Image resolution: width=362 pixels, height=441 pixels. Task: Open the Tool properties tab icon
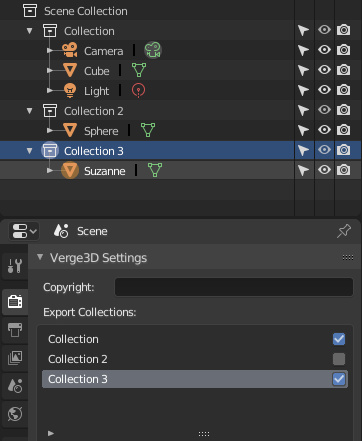[15, 266]
